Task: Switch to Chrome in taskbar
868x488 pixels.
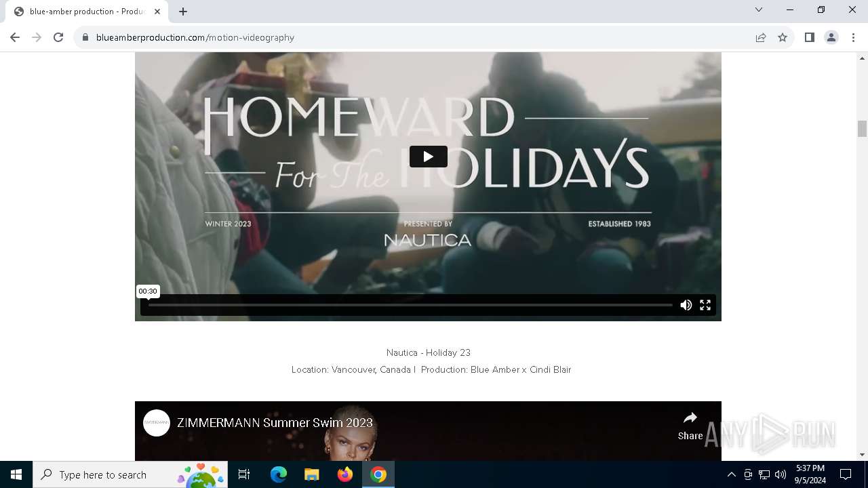Action: [378, 474]
